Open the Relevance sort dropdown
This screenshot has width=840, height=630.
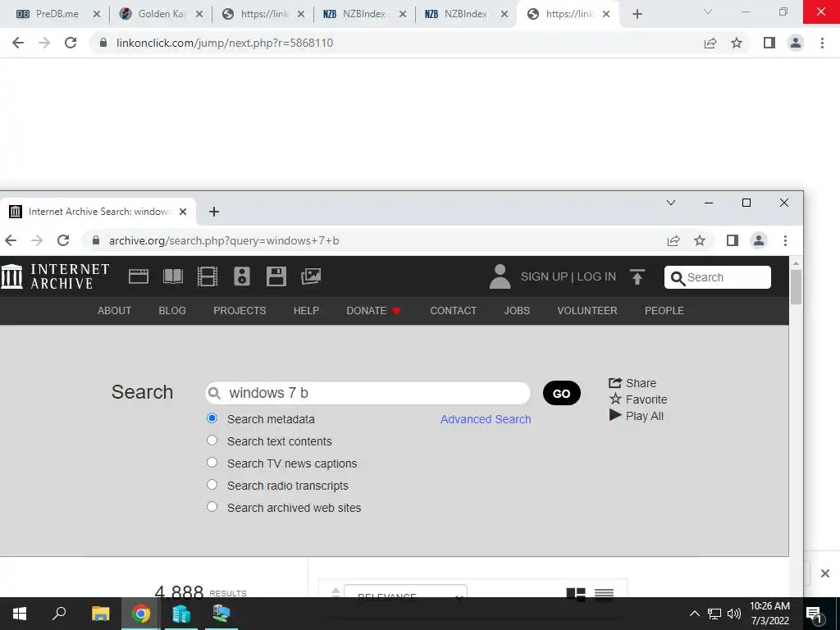click(405, 591)
